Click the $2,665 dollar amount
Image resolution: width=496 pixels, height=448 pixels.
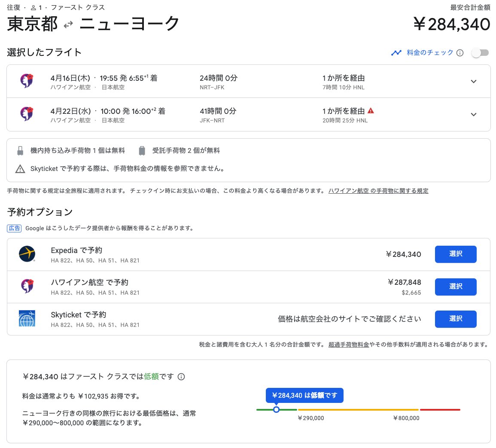(411, 293)
